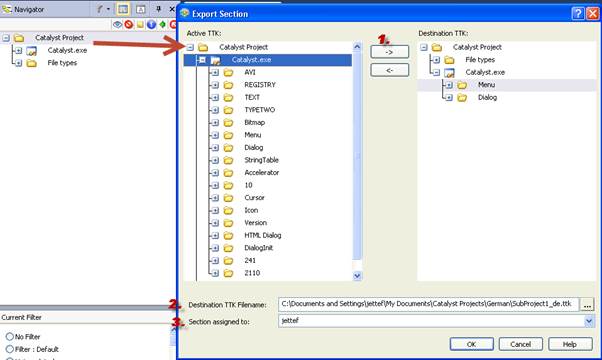602x360 pixels.
Task: Click the blue info circle icon
Action: 151,25
